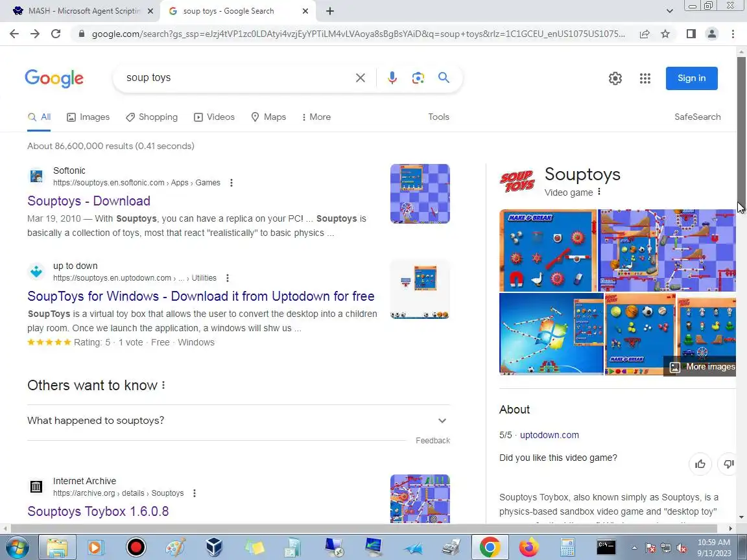Open Google quick settings gear
747x560 pixels.
(615, 78)
